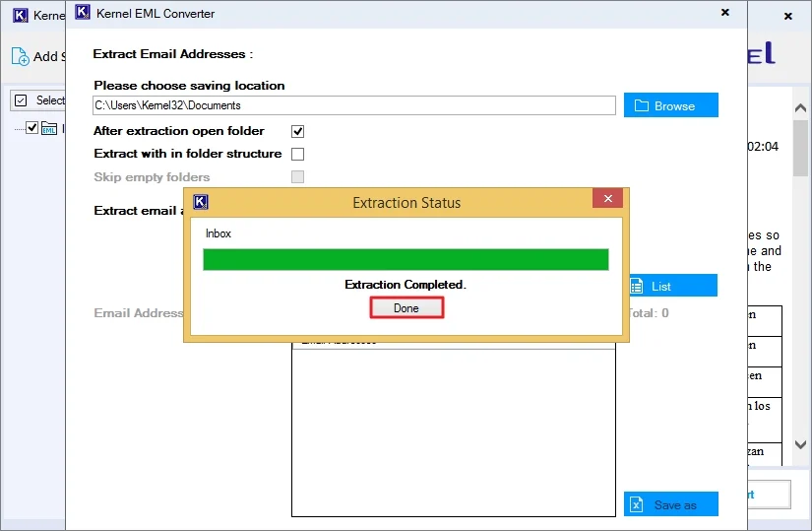This screenshot has width=812, height=531.
Task: Click the saving location path field
Action: coord(354,105)
